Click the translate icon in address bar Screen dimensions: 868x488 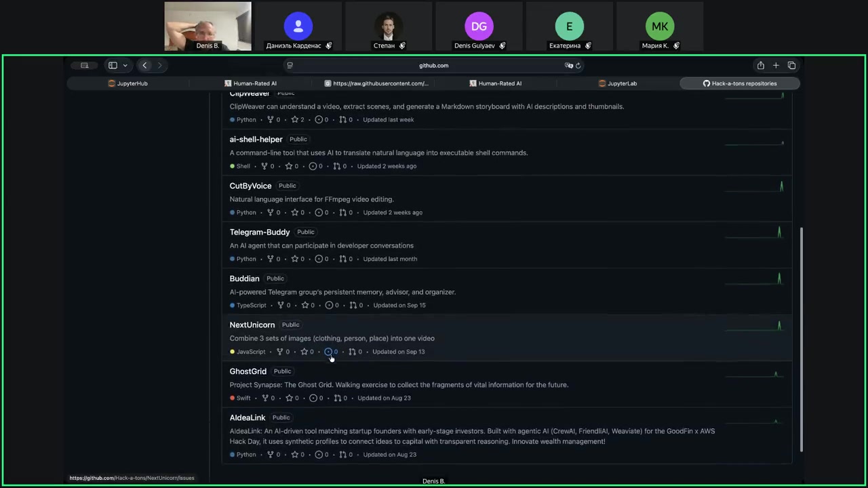(x=568, y=66)
